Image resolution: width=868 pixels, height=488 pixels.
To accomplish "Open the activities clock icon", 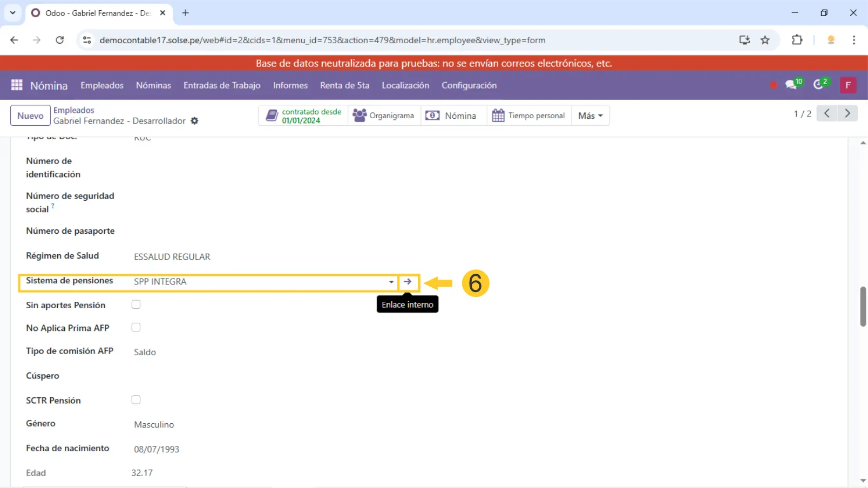I will click(819, 85).
